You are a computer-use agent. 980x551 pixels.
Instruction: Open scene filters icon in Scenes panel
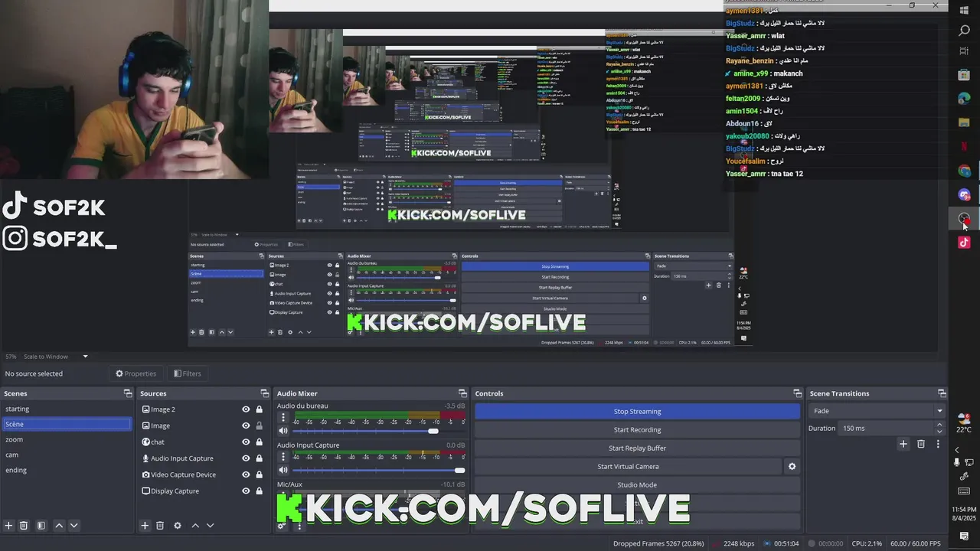pyautogui.click(x=41, y=526)
